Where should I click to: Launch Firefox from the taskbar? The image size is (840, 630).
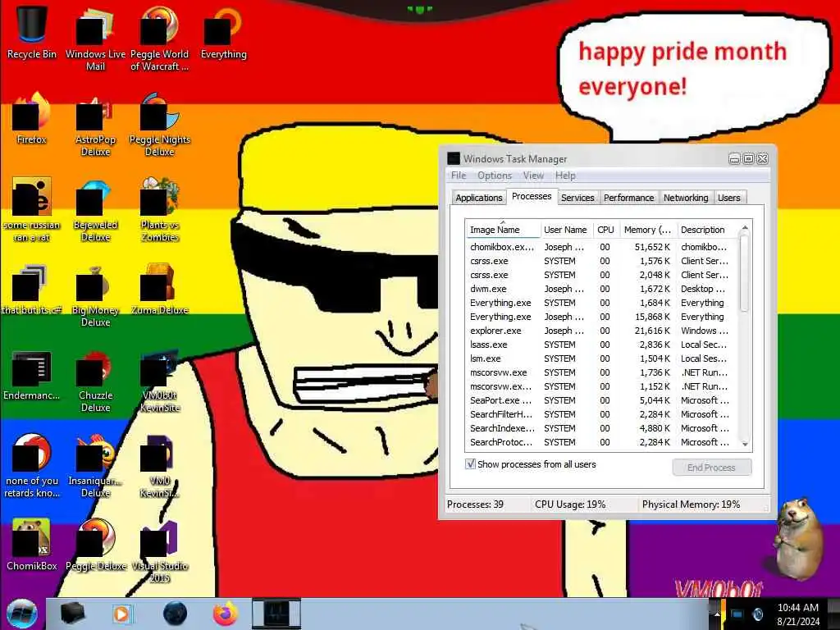tap(226, 614)
